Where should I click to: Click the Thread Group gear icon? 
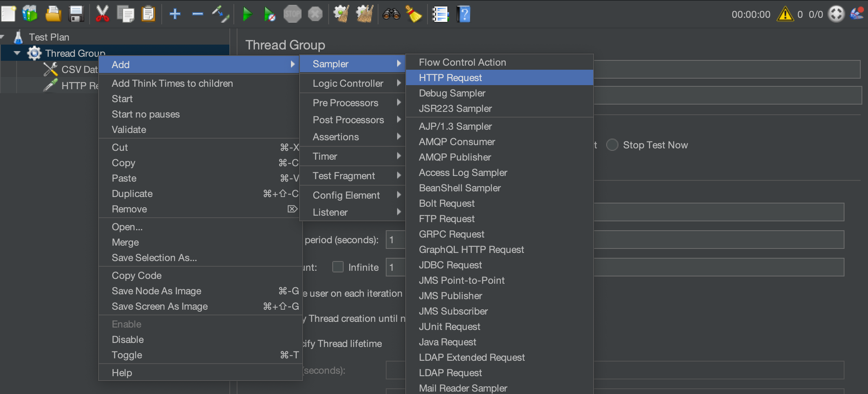34,53
